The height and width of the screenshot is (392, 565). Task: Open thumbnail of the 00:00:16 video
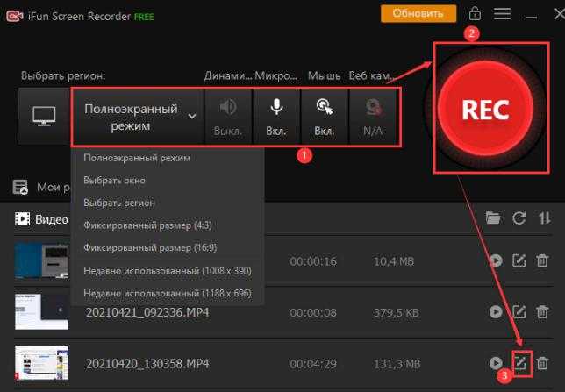(42, 260)
